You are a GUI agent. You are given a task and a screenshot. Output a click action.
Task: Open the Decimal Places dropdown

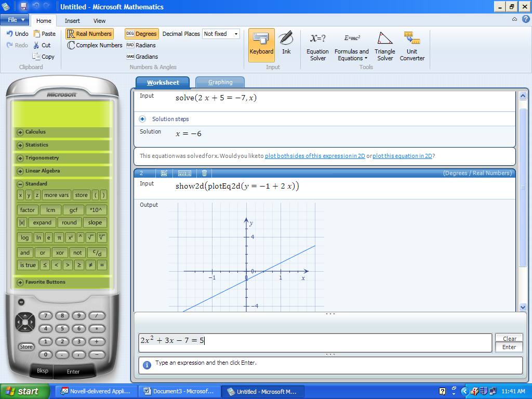pyautogui.click(x=236, y=34)
